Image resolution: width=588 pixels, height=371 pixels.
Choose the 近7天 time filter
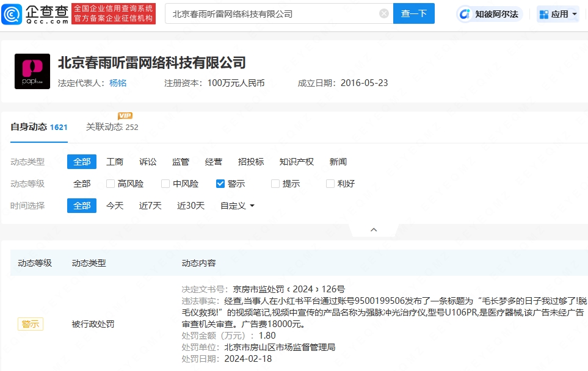pos(150,206)
